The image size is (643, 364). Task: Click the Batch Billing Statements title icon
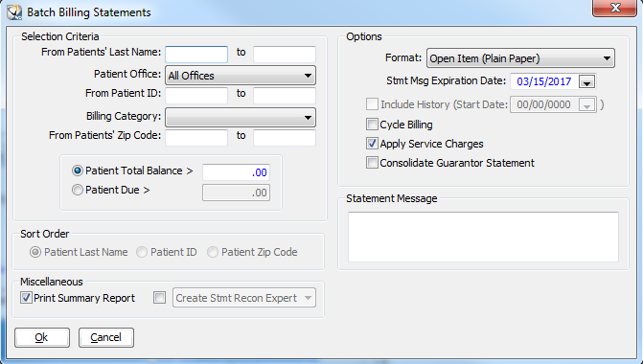coord(14,12)
